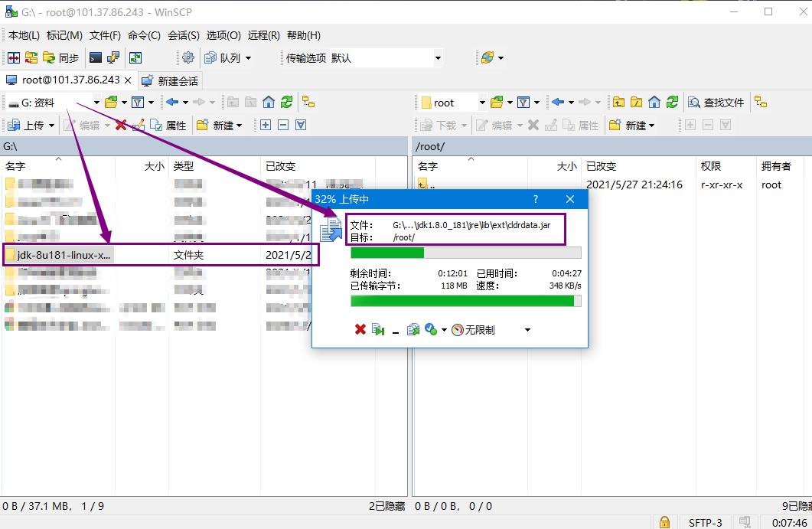The height and width of the screenshot is (529, 812).
Task: Toggle the local directory tree icon
Action: [308, 102]
